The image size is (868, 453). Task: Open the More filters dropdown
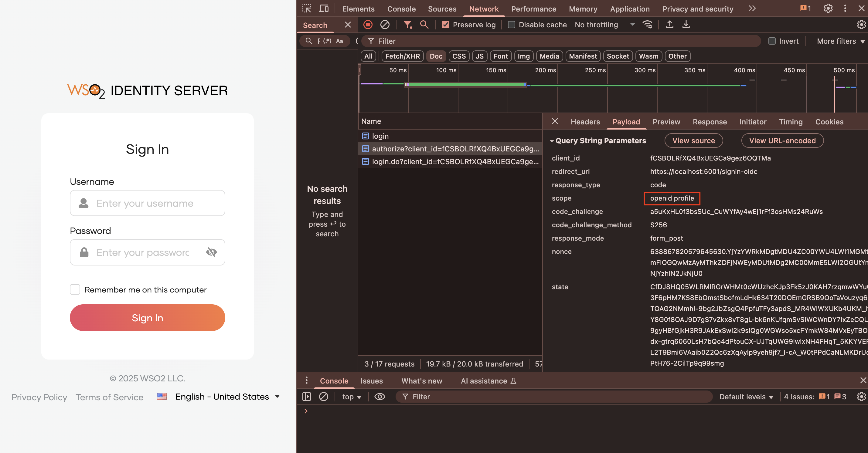(840, 41)
